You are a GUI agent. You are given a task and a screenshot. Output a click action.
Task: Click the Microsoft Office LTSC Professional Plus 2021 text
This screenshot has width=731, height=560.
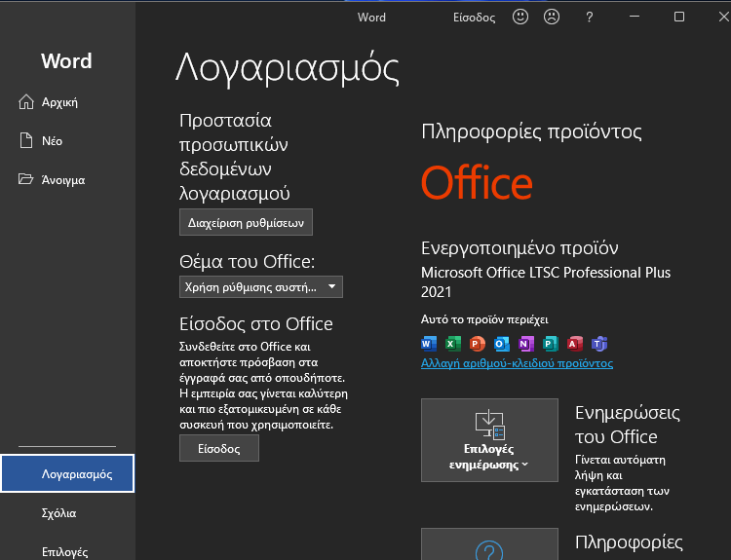(x=546, y=281)
